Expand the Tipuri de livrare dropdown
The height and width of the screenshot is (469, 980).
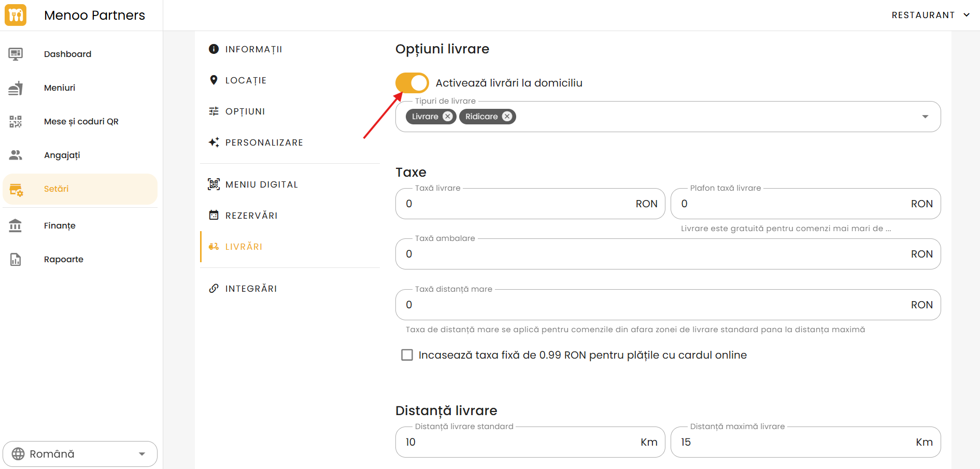pos(926,117)
